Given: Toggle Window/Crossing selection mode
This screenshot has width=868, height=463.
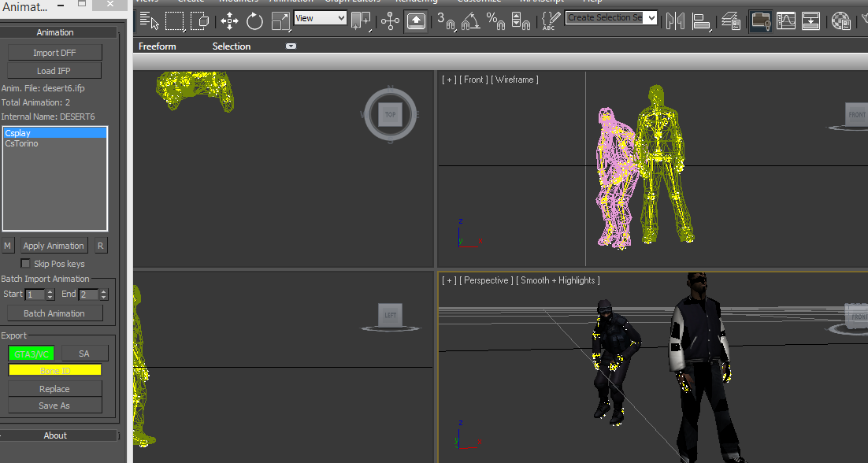Looking at the screenshot, I should click(x=199, y=20).
